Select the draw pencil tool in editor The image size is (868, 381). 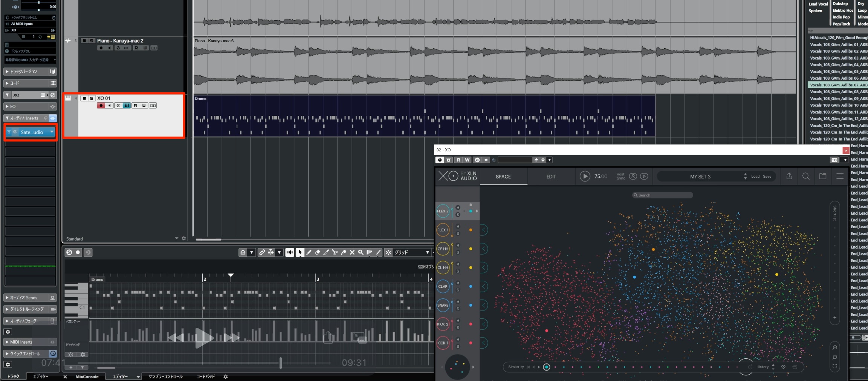309,252
